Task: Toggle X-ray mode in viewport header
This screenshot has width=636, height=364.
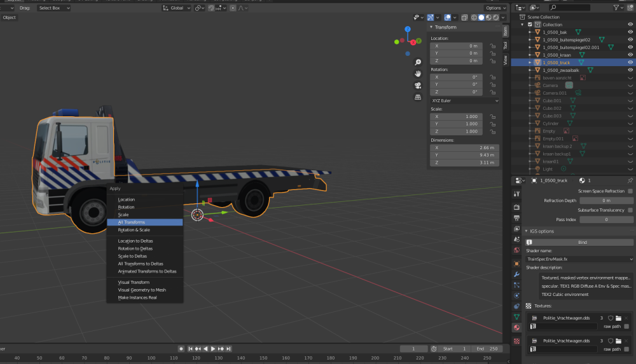Action: 465,17
